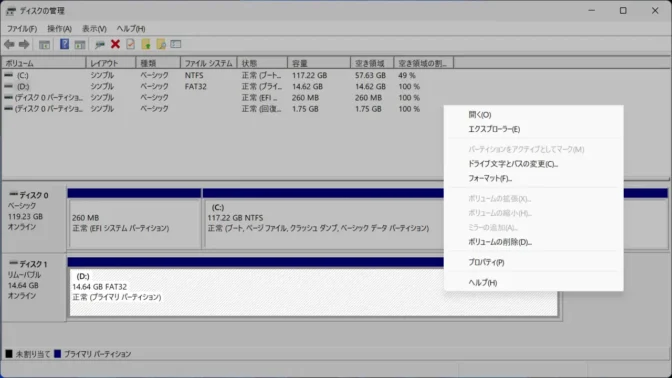Click the 未割り当て black legend square
The width and height of the screenshot is (672, 378).
pyautogui.click(x=9, y=354)
